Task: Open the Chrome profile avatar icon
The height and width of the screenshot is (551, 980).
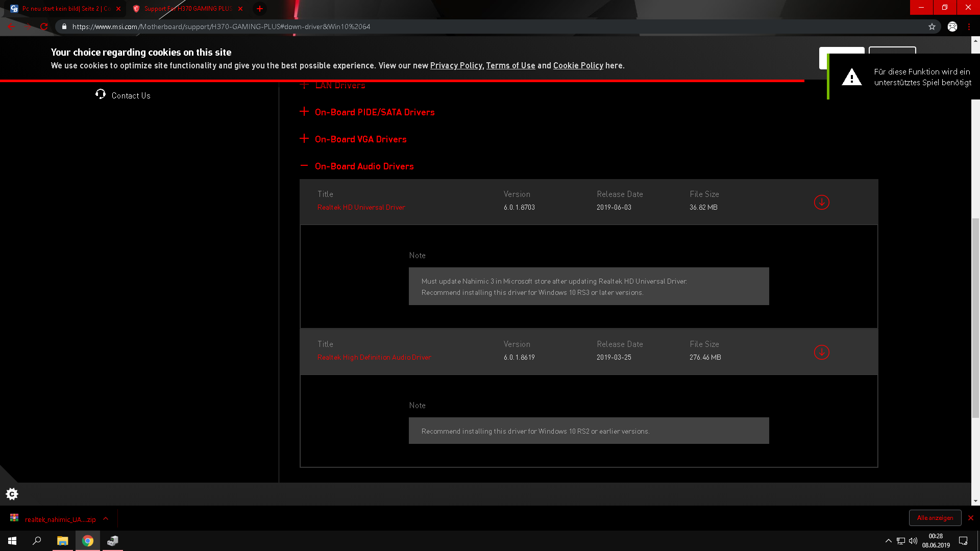Action: tap(952, 27)
